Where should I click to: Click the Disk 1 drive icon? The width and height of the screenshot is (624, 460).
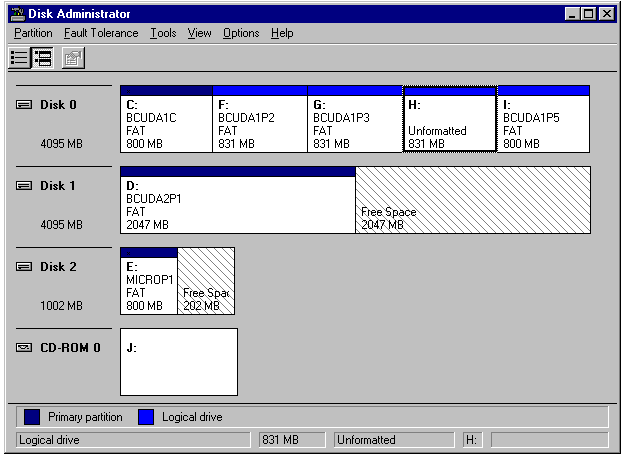(x=25, y=186)
